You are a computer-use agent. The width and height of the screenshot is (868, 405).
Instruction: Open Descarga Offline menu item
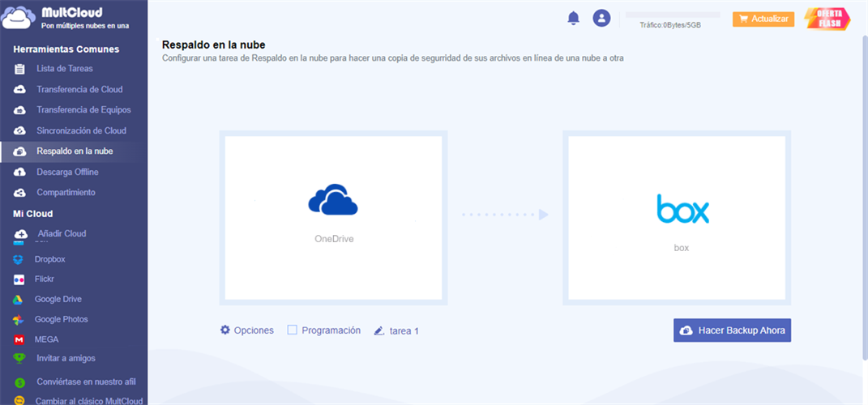coord(67,172)
